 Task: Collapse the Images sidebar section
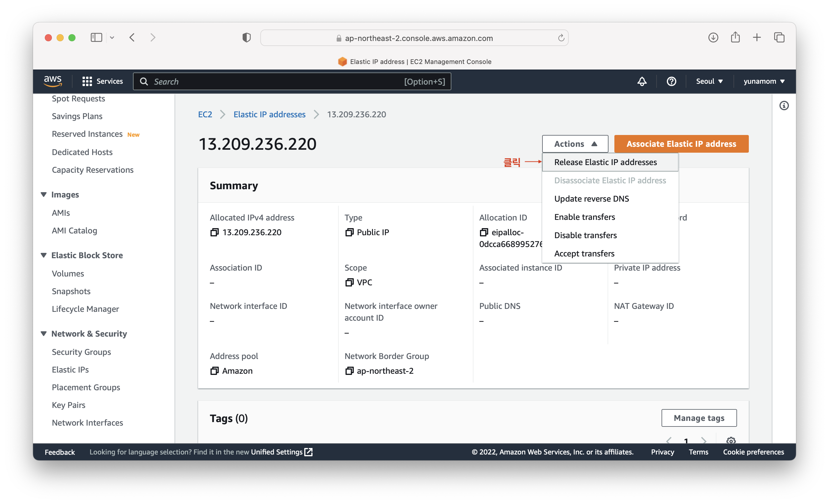pyautogui.click(x=44, y=195)
